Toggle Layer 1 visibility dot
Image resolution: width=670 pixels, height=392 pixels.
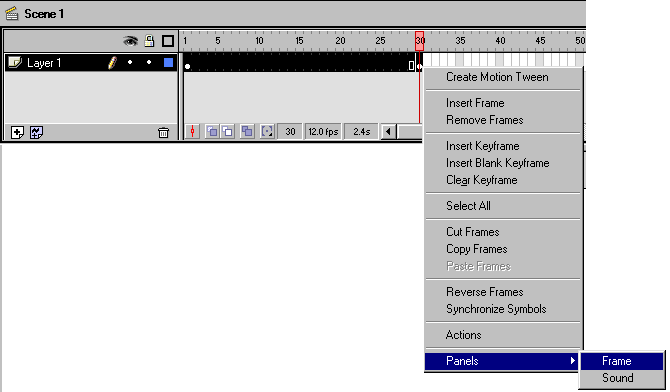click(x=130, y=62)
